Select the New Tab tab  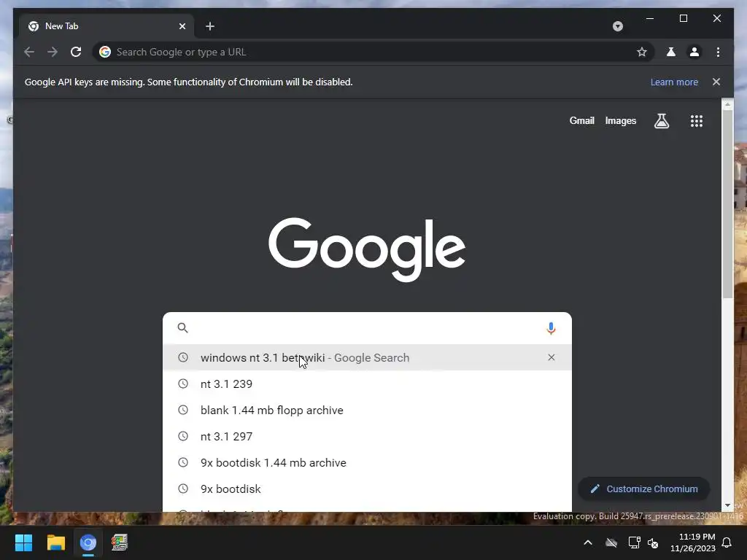[107, 26]
